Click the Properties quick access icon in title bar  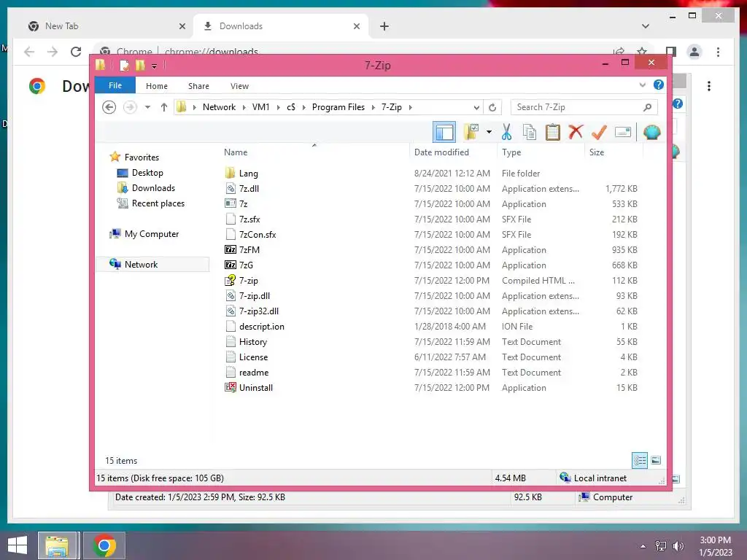[x=124, y=66]
